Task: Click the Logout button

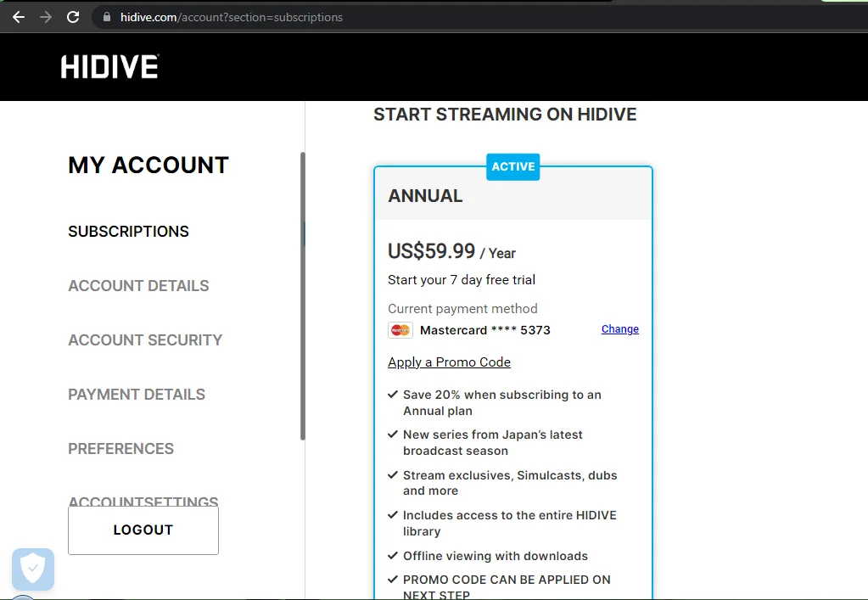Action: 143,530
